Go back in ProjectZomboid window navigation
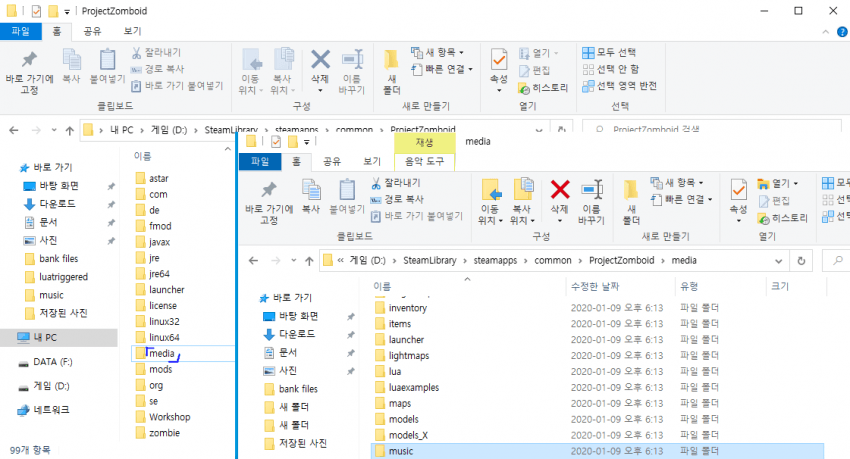Screen dimensions: 850x459 pos(14,130)
